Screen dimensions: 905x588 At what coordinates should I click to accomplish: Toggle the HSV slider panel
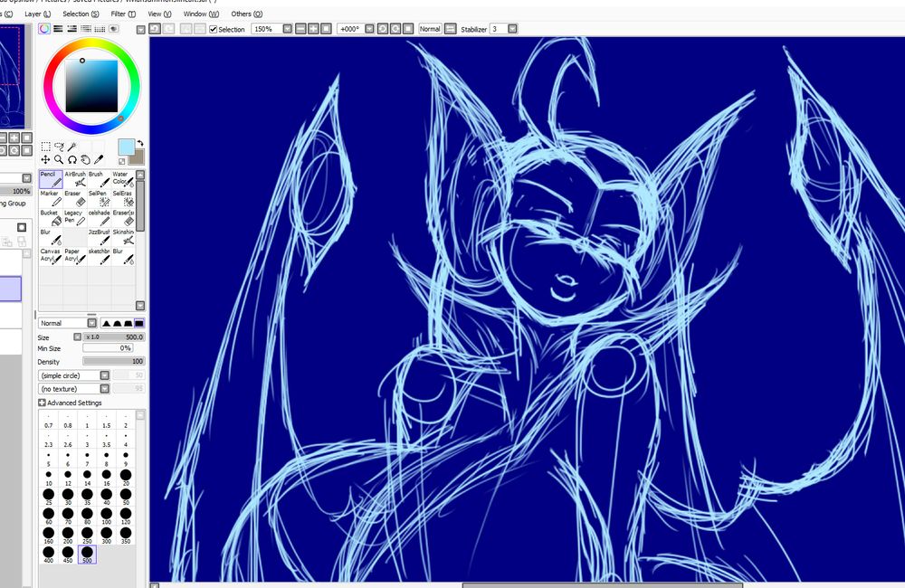tap(72, 29)
